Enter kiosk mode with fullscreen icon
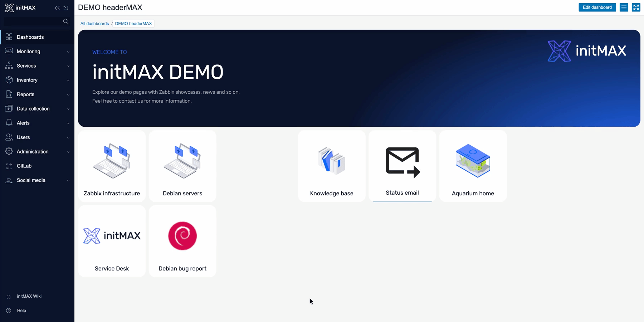Viewport: 644px width, 322px height. click(x=636, y=8)
